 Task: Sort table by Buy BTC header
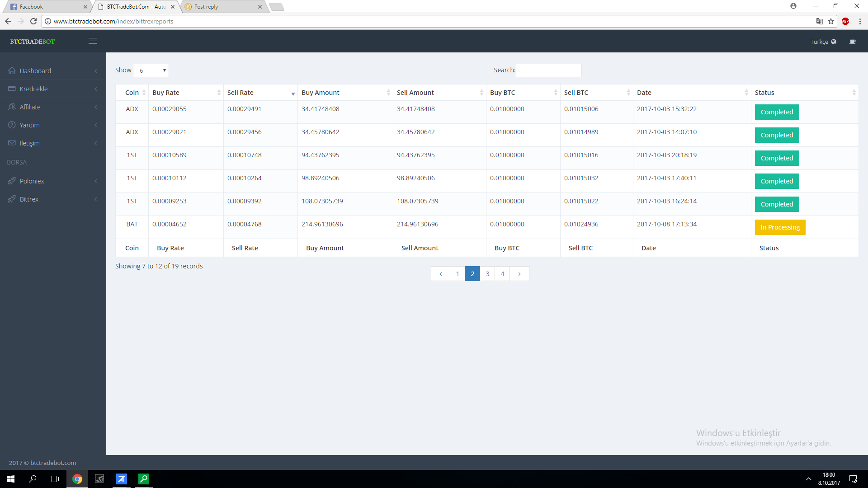[523, 93]
